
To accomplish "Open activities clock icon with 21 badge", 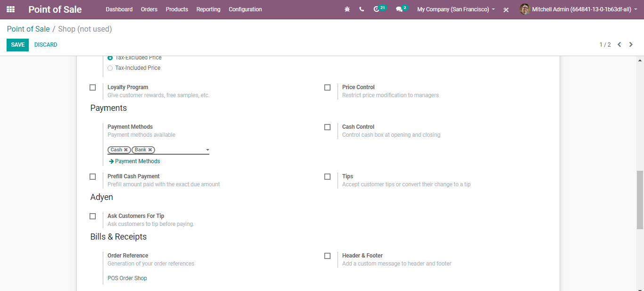I will (379, 9).
